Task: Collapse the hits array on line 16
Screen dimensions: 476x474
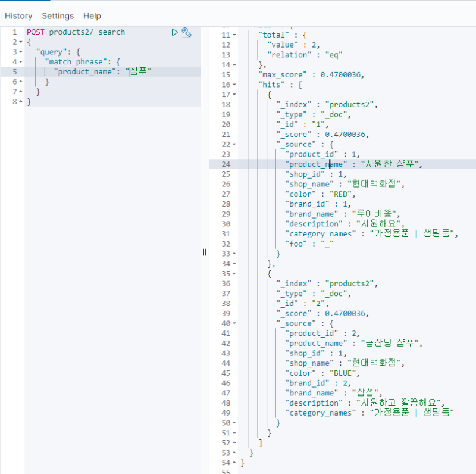Action: [x=234, y=85]
